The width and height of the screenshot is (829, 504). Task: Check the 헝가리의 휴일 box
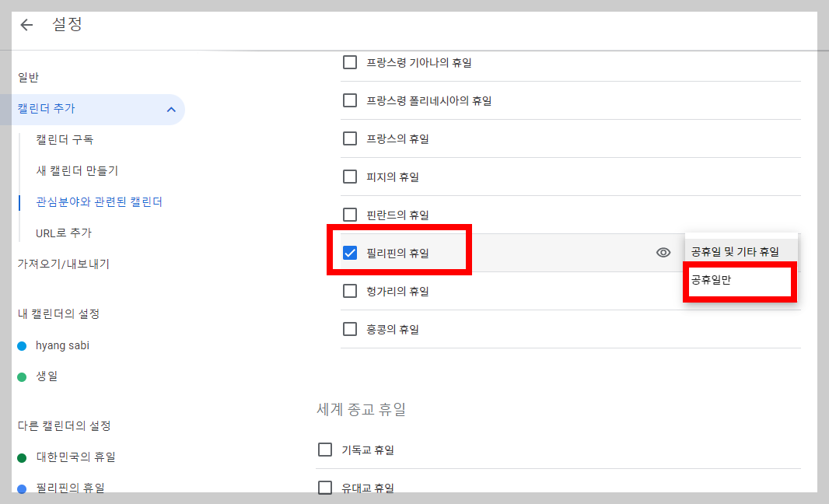(x=350, y=290)
